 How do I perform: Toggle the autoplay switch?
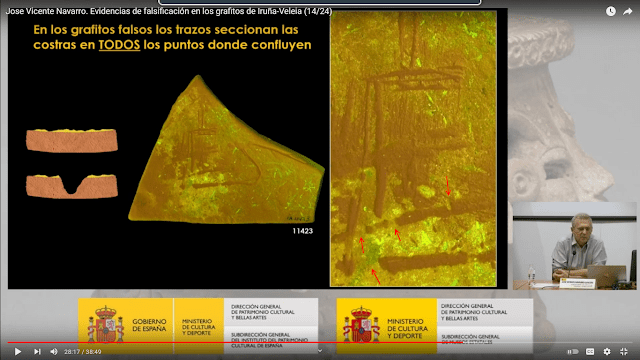[x=573, y=351]
